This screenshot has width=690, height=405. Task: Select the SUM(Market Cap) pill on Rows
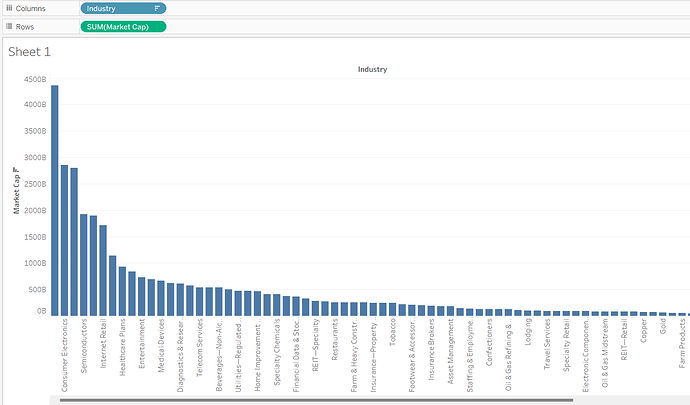[x=122, y=25]
